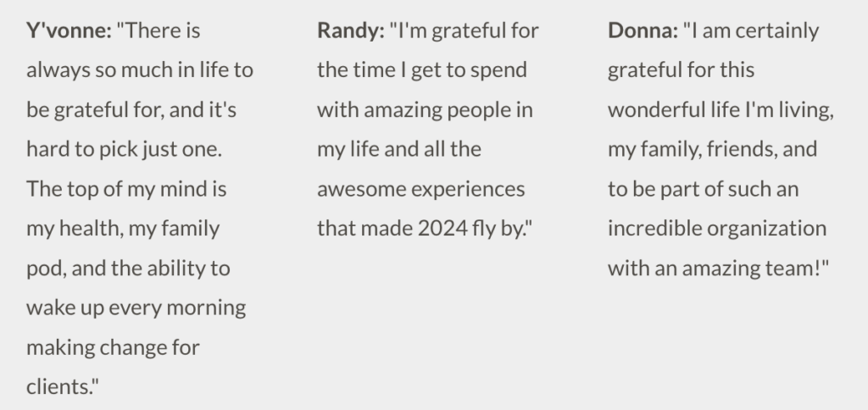Click the line 'wake up every morning'
This screenshot has height=410, width=868.
136,307
